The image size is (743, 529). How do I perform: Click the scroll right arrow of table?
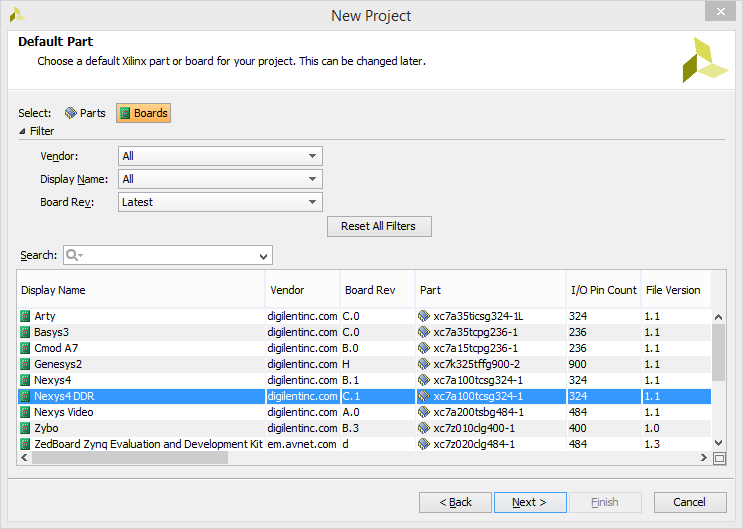click(x=704, y=458)
